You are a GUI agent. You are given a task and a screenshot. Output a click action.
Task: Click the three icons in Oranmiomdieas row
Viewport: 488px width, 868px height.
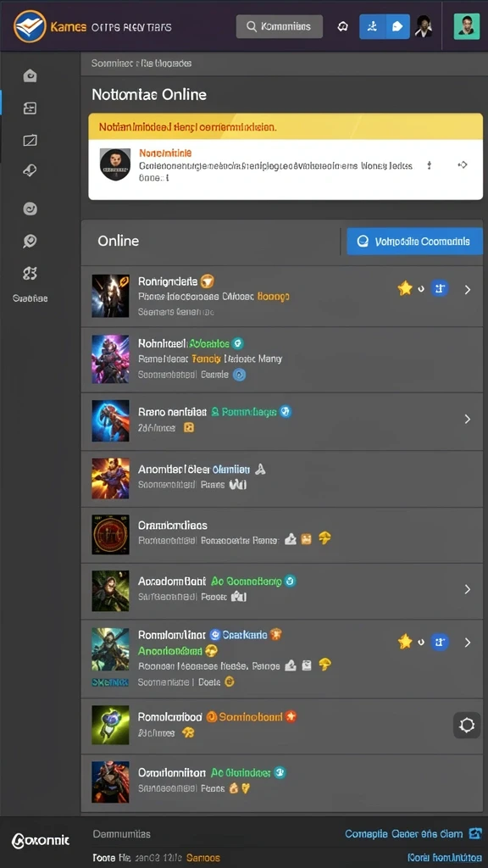tap(308, 538)
